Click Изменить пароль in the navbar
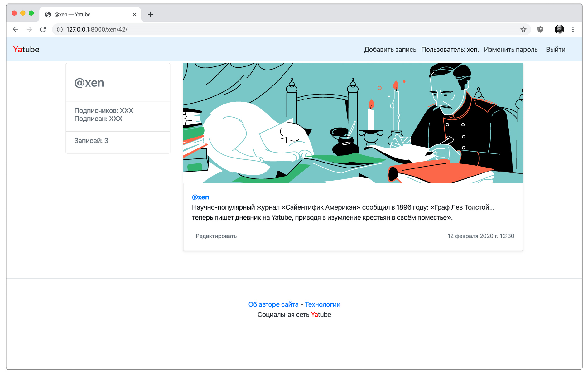Image resolution: width=588 pixels, height=374 pixels. coord(511,50)
